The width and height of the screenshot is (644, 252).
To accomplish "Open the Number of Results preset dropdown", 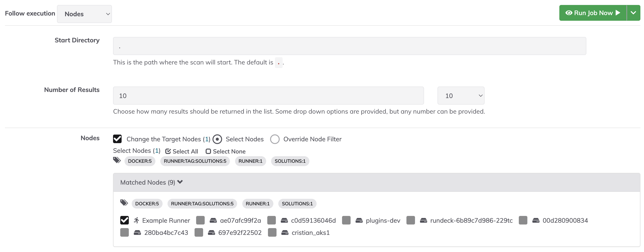I will click(x=461, y=96).
